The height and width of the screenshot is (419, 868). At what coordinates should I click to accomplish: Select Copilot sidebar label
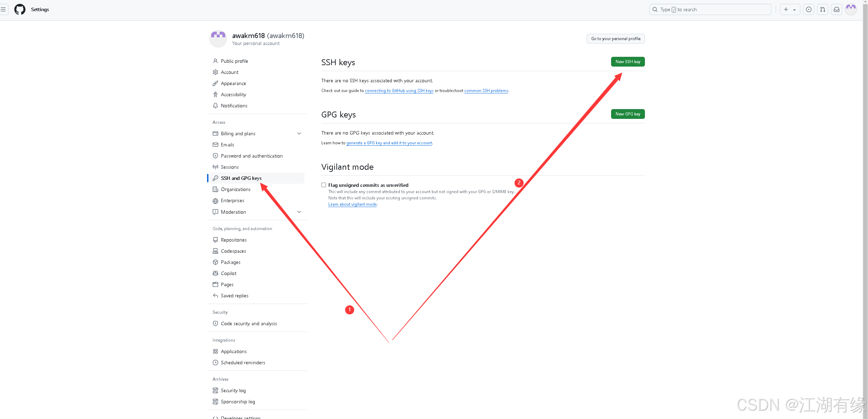pyautogui.click(x=229, y=273)
